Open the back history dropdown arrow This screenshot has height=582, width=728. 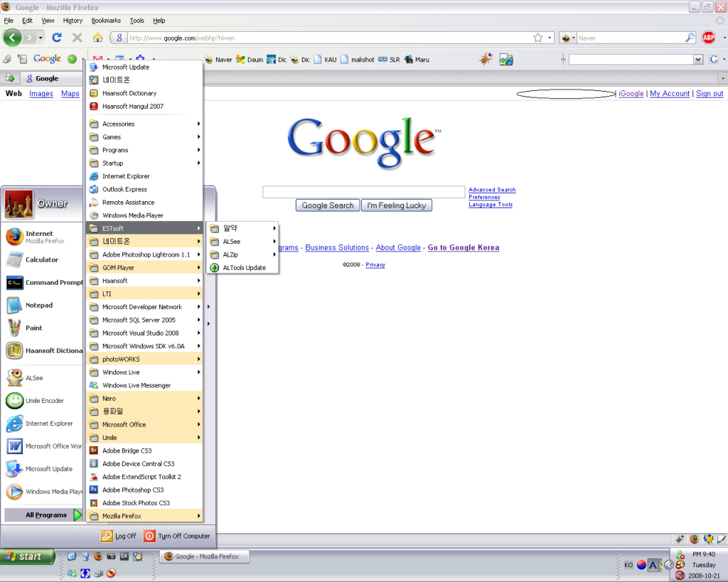click(41, 38)
